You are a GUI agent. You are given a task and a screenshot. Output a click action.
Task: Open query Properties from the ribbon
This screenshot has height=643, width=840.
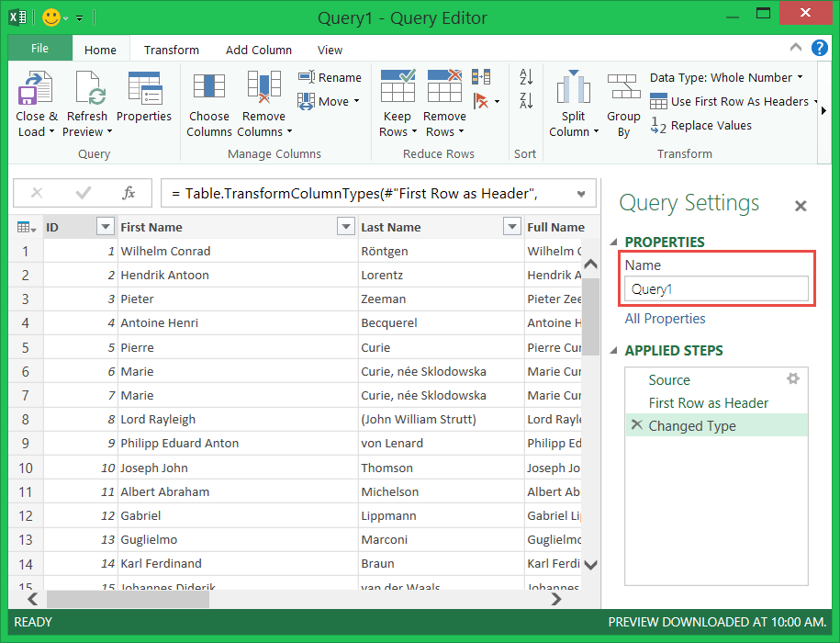[x=144, y=89]
